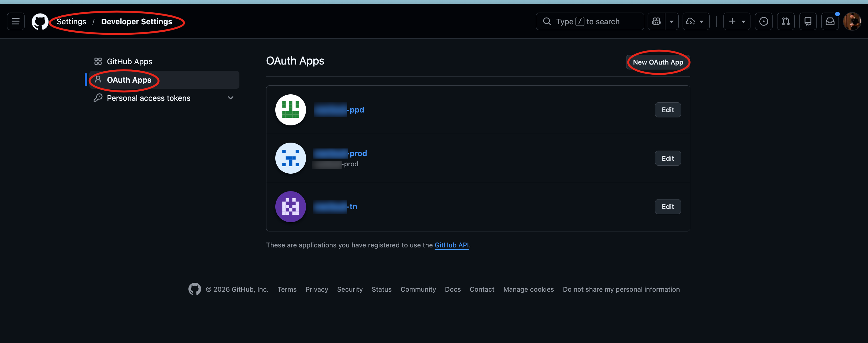Edit the -tn OAuth app
Screen dimensions: 868x343
point(668,207)
